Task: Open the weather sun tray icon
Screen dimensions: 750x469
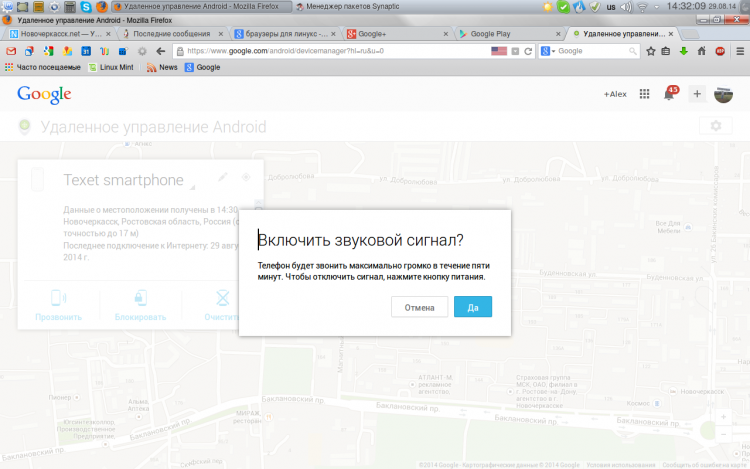Action: pyautogui.click(x=548, y=7)
